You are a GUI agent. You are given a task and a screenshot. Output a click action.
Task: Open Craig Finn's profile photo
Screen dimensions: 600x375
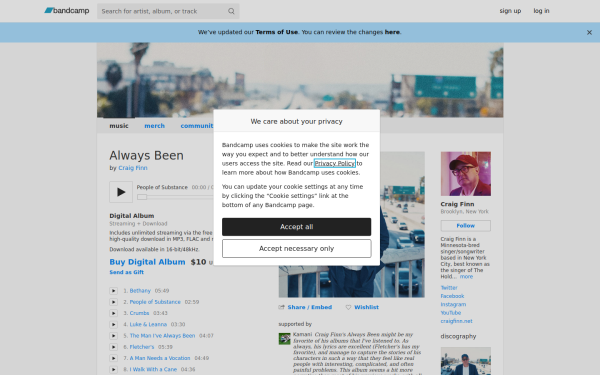(x=465, y=174)
